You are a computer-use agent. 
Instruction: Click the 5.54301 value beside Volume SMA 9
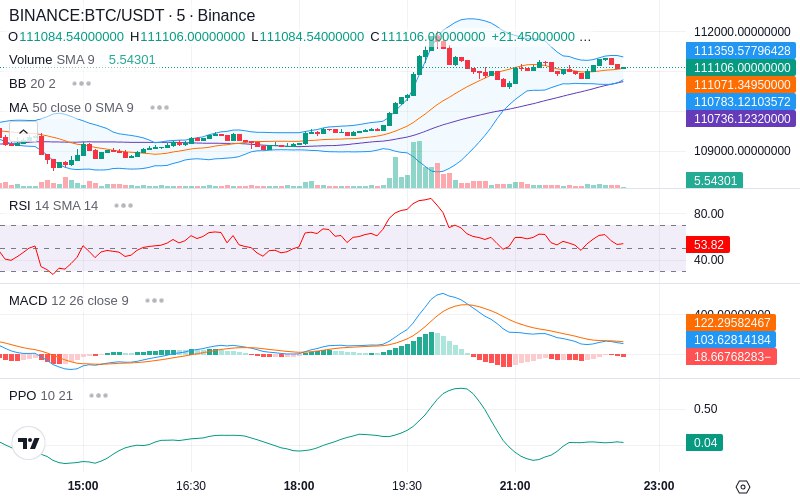(x=132, y=60)
